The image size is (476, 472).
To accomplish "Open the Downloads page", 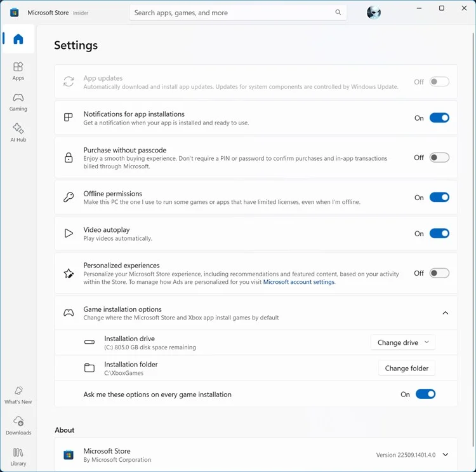I will 18,426.
